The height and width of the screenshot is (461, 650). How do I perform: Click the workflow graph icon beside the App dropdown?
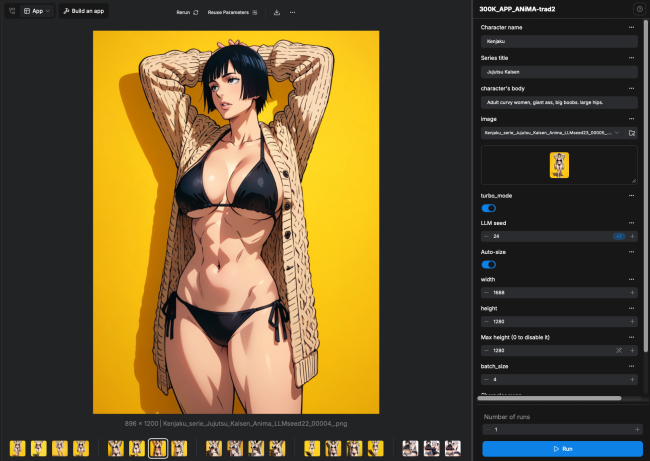(12, 11)
